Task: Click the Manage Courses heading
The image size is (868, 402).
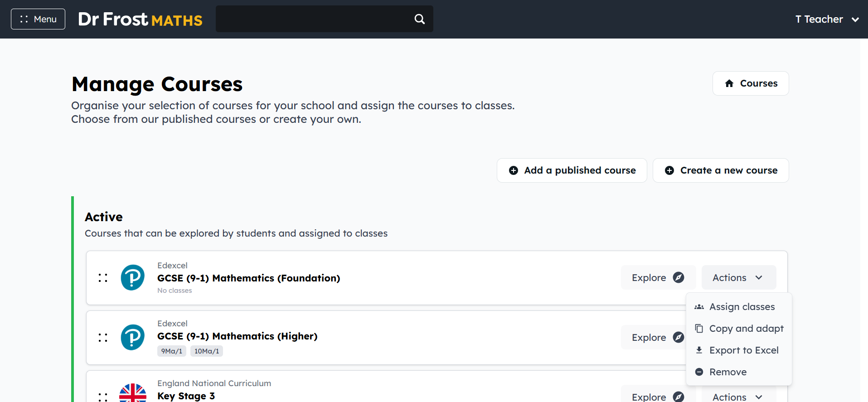Action: 157,84
